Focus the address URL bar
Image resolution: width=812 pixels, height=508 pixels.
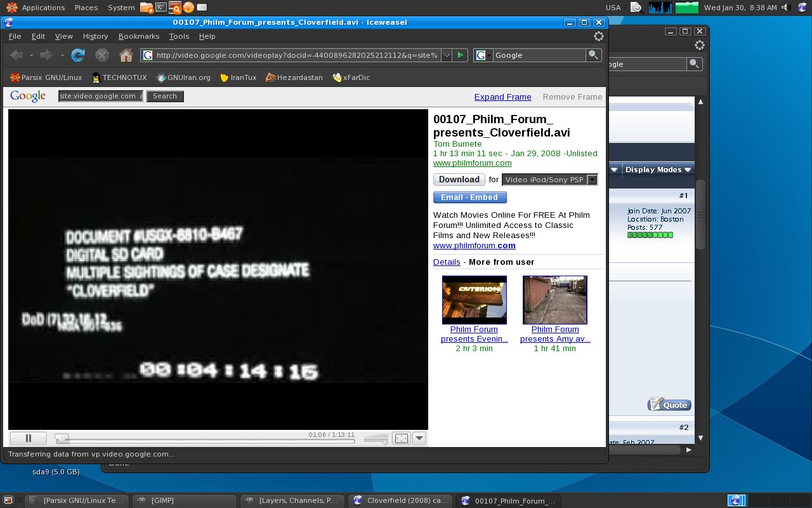tap(296, 55)
